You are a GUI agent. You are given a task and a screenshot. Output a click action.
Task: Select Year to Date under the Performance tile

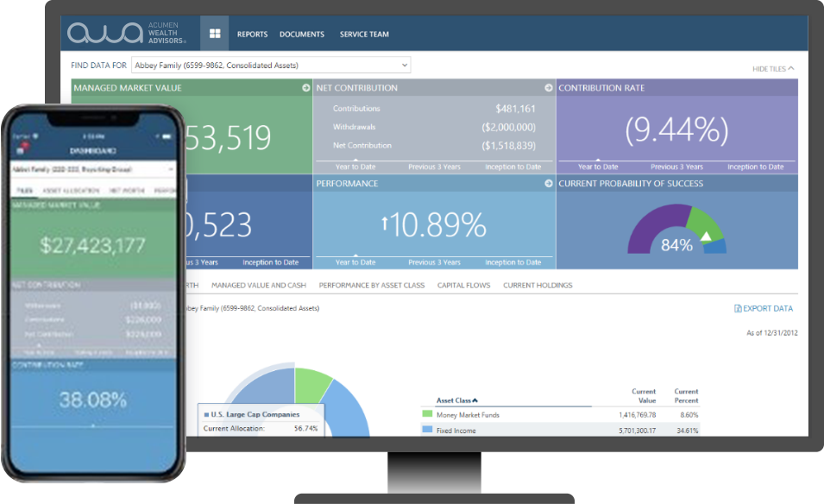[356, 262]
